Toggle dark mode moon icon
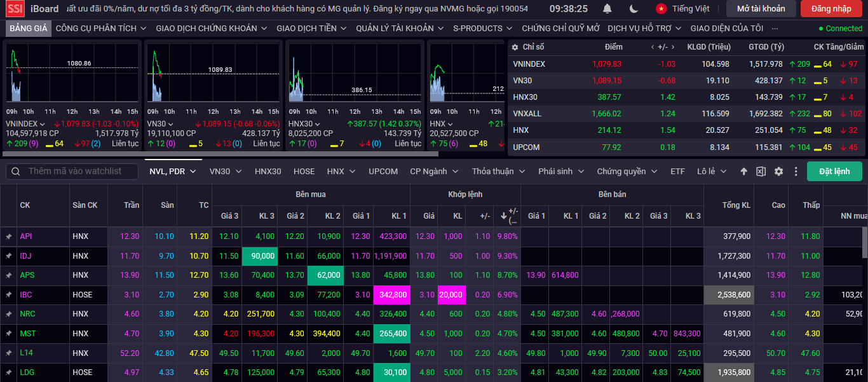Screen dimensions: 868x382 tap(634, 9)
